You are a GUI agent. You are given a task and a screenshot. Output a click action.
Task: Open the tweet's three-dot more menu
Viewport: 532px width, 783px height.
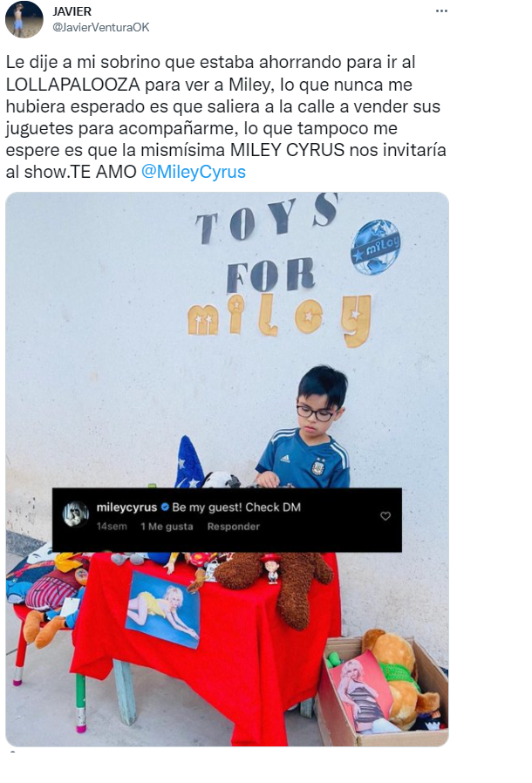pos(441,11)
